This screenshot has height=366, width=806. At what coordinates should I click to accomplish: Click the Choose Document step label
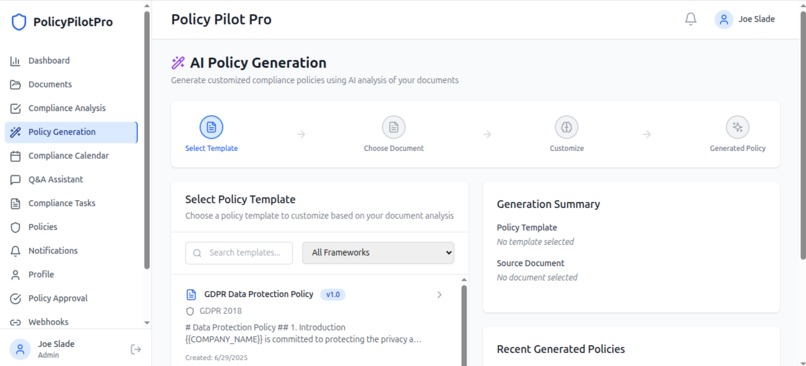[394, 149]
